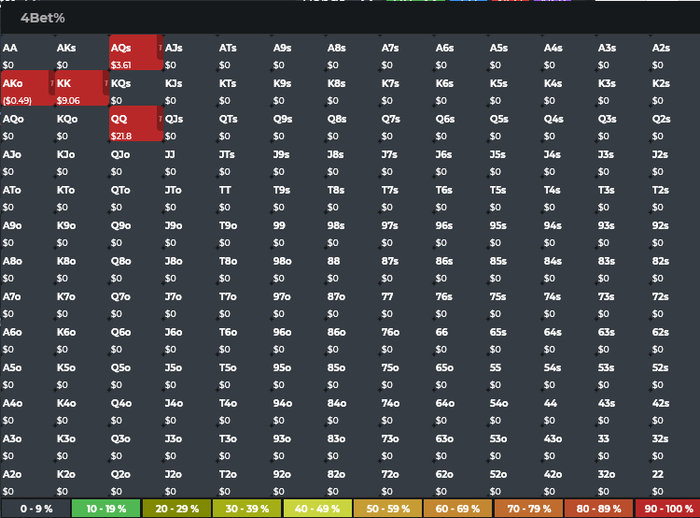
Task: Select the ATs hand cell
Action: pyautogui.click(x=244, y=52)
